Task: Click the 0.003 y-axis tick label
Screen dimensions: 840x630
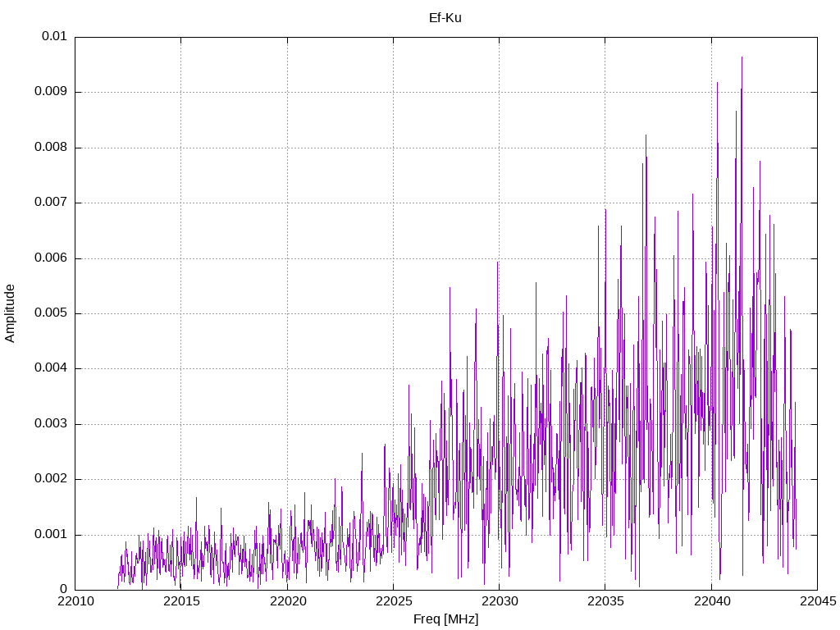Action: click(51, 424)
